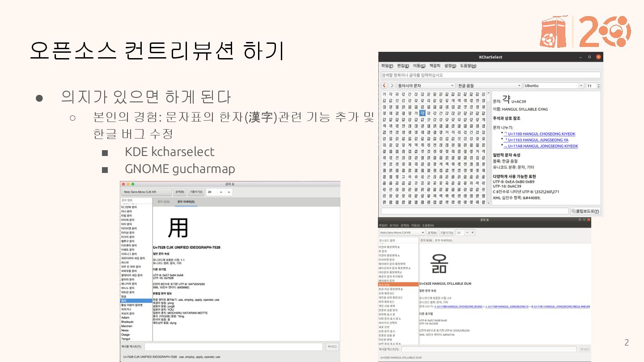Focus KCharSelect search field at top

[491, 75]
